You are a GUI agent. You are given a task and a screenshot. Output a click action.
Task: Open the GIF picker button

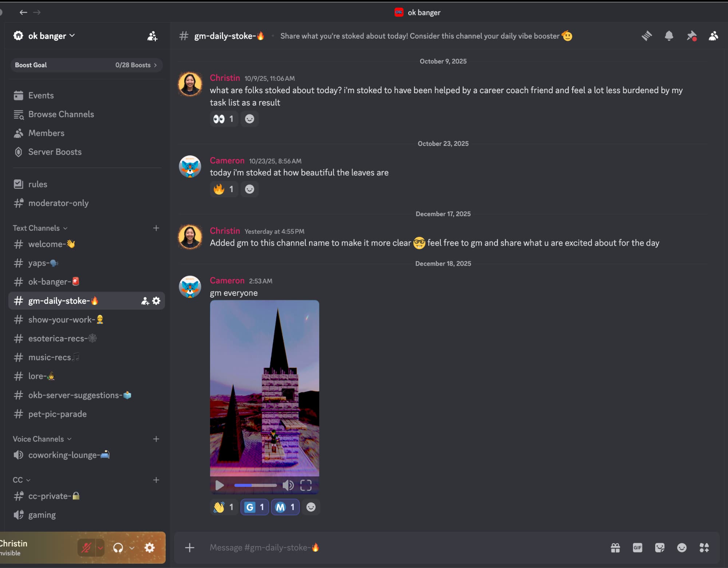637,548
